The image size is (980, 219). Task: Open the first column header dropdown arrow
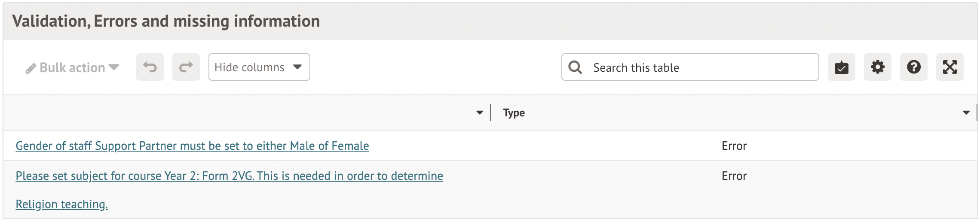480,113
